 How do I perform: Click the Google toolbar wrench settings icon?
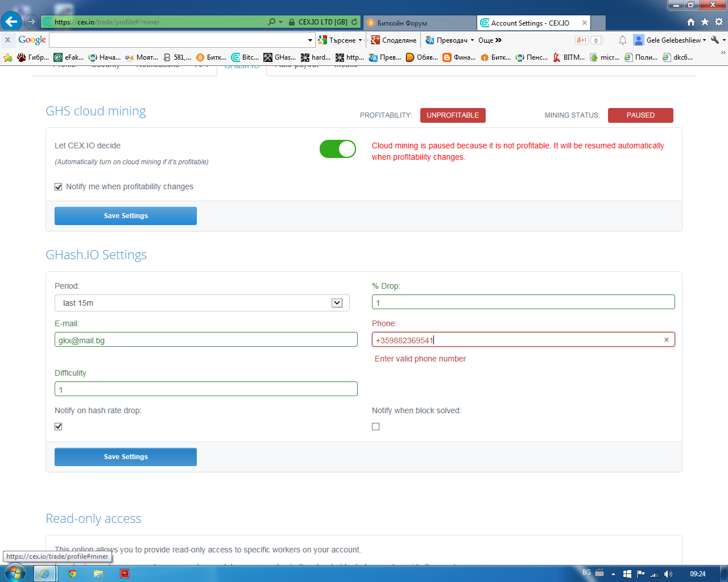pyautogui.click(x=715, y=40)
